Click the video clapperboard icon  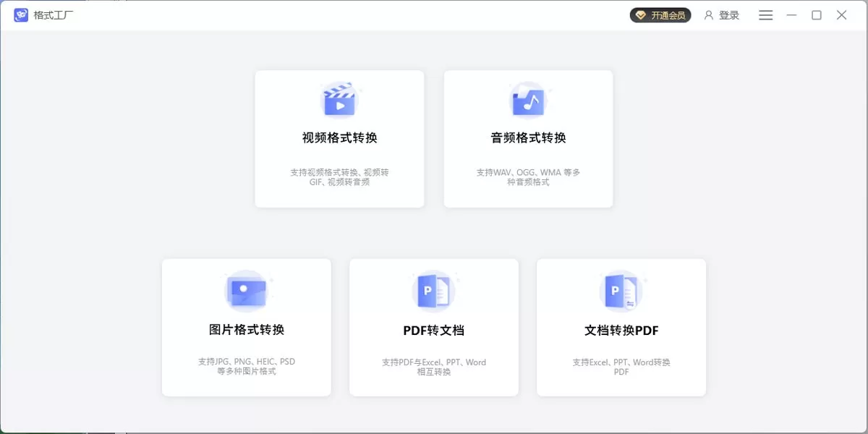coord(339,100)
